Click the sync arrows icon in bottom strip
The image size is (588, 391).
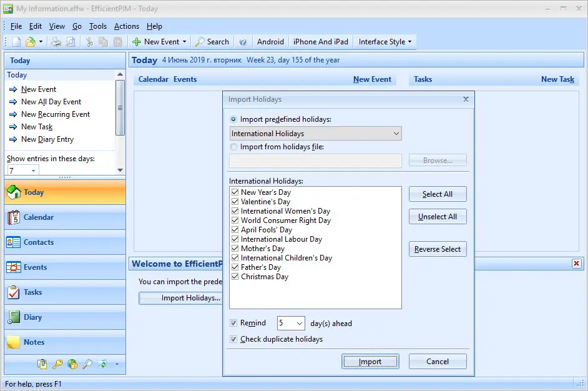102,364
